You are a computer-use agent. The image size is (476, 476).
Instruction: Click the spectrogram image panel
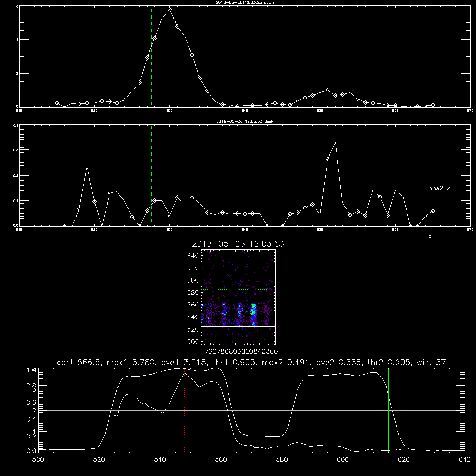(238, 297)
